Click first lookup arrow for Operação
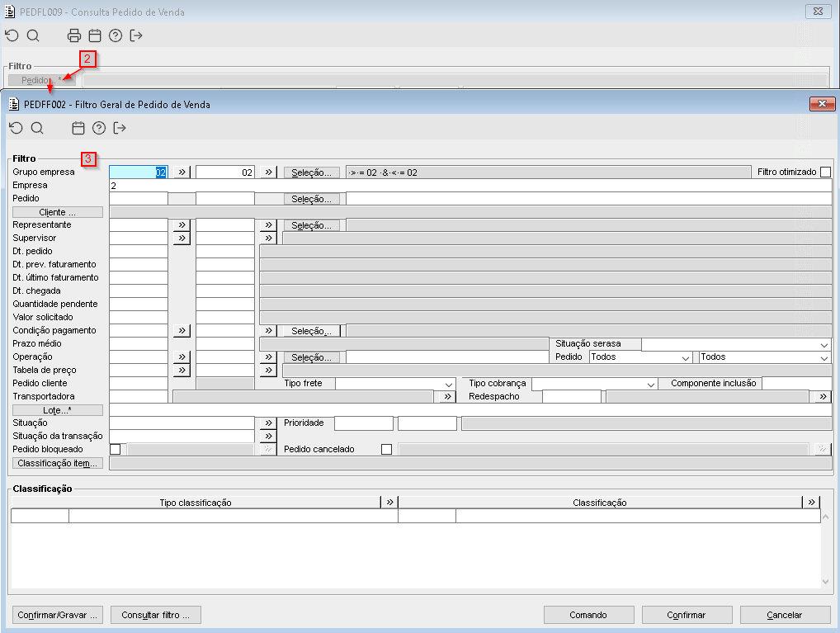The image size is (840, 633). pyautogui.click(x=182, y=357)
